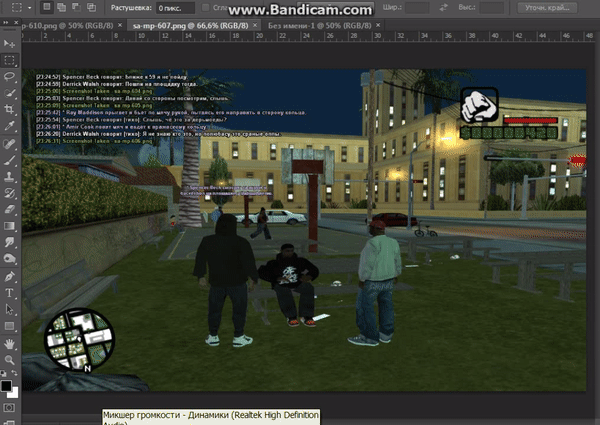The height and width of the screenshot is (425, 600).
Task: Select the Horizontal Type tool
Action: pos(10,293)
